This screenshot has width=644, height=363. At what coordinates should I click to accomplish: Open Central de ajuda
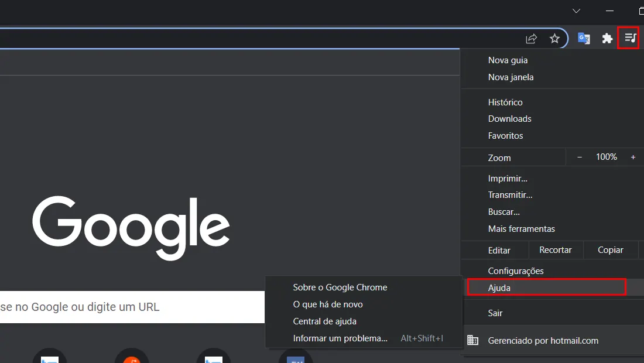pos(364,321)
